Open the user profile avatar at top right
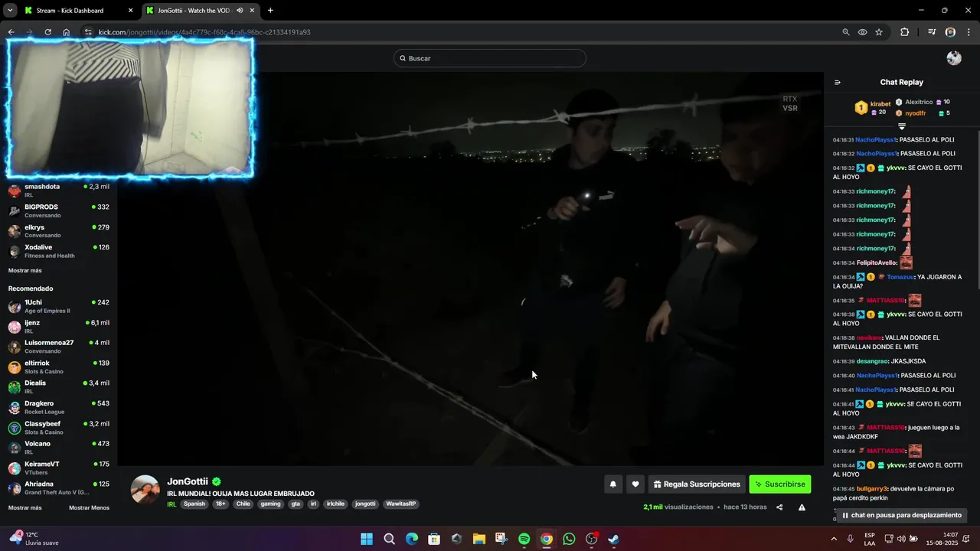 (x=954, y=58)
